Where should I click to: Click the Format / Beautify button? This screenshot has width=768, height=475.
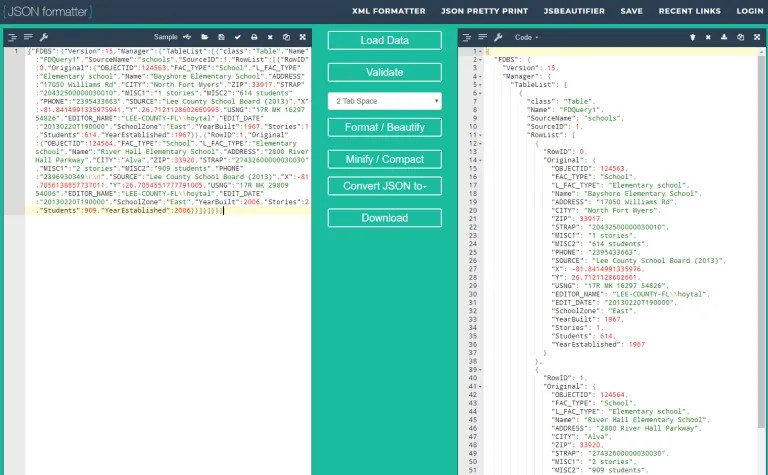click(384, 127)
